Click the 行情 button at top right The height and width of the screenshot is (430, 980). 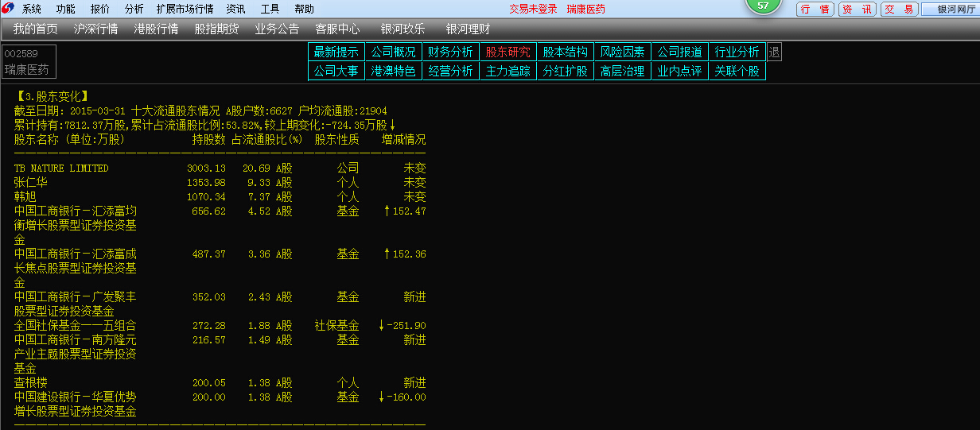pyautogui.click(x=815, y=10)
